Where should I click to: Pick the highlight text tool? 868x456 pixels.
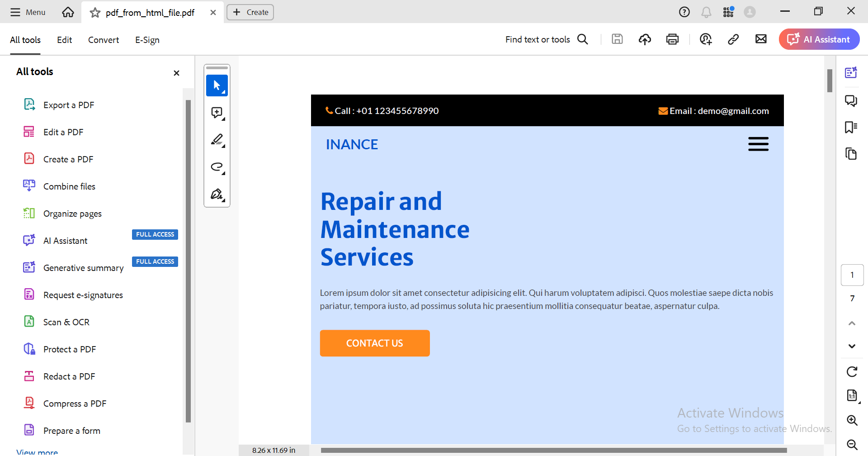pos(217,140)
